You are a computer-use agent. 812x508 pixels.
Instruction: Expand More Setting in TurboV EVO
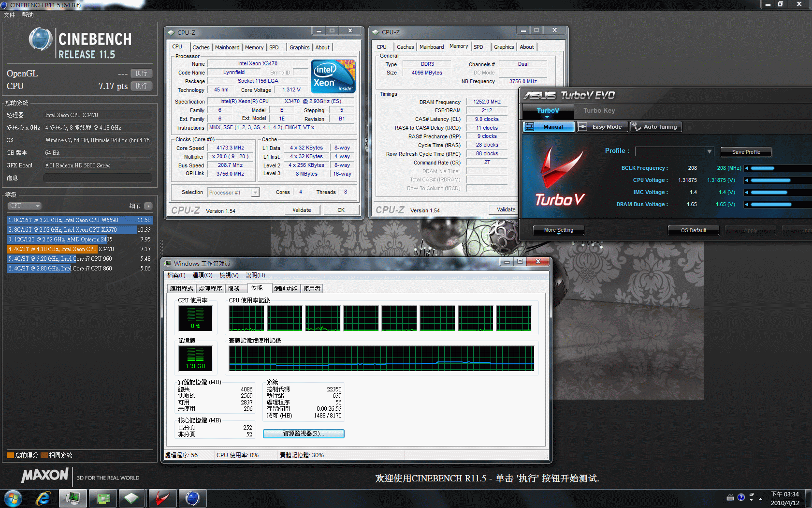[558, 230]
